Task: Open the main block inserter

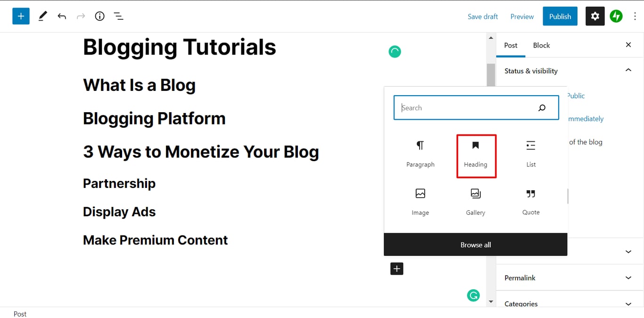Action: click(21, 16)
